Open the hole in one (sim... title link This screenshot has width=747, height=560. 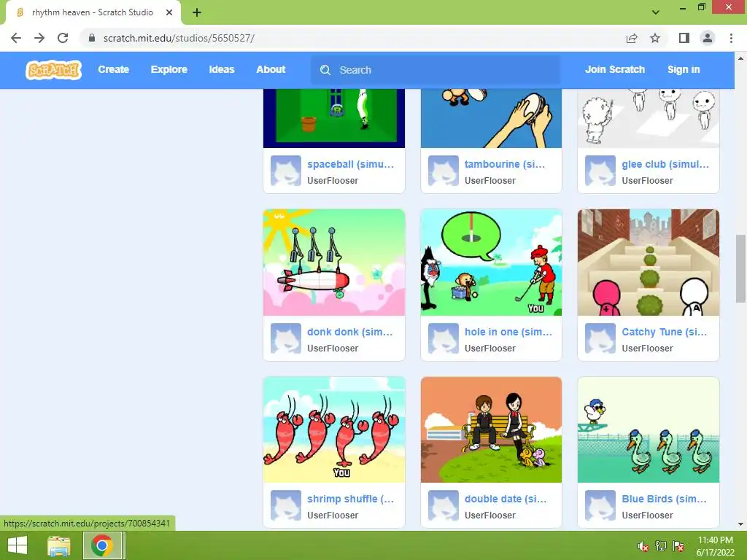[x=508, y=332]
